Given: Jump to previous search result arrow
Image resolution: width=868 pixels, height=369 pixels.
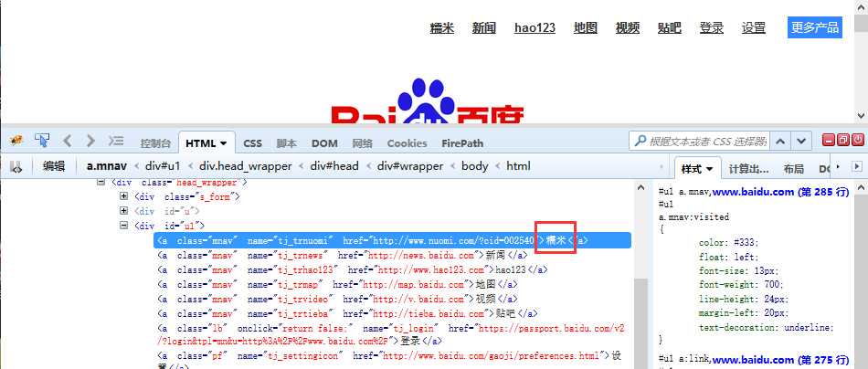Looking at the screenshot, I should coord(780,141).
